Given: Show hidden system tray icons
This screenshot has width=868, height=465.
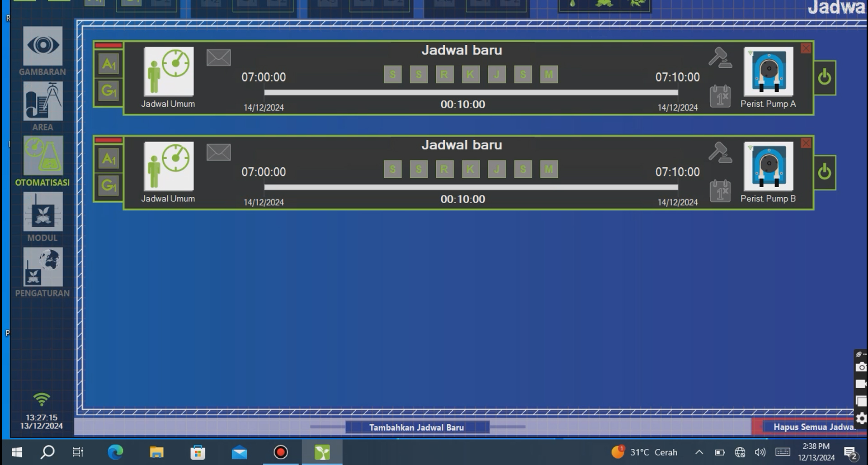Looking at the screenshot, I should click(699, 452).
